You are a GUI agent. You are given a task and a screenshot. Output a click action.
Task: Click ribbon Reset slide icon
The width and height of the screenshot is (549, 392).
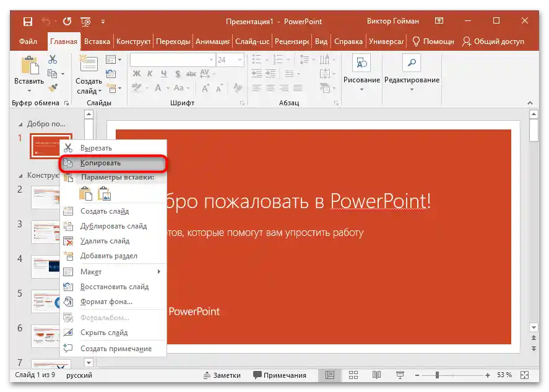[111, 74]
